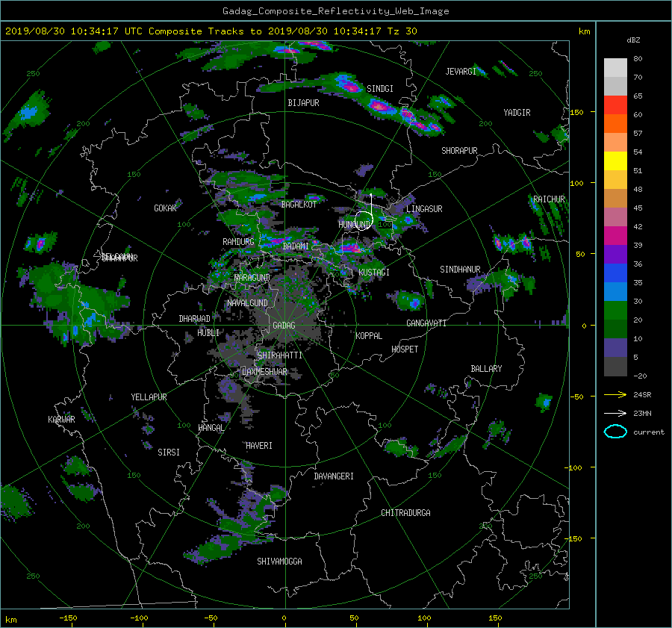Viewport: 672px width, 628px height.
Task: Click the KARWAR label
Action: tap(61, 420)
